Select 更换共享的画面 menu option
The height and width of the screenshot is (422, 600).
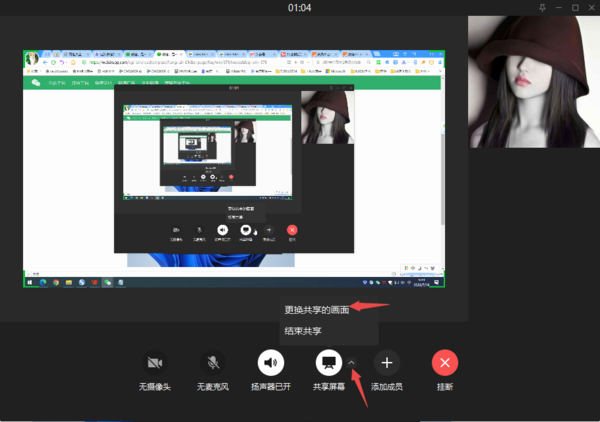point(317,310)
